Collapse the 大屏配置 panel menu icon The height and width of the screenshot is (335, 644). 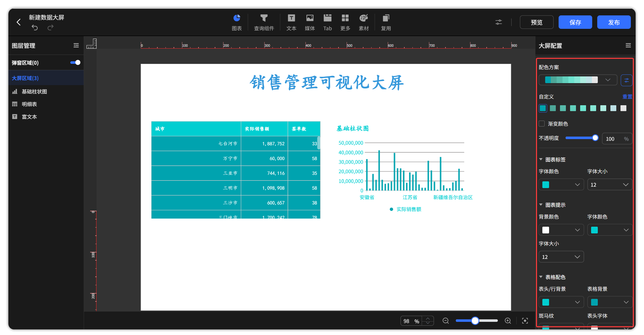(x=628, y=45)
